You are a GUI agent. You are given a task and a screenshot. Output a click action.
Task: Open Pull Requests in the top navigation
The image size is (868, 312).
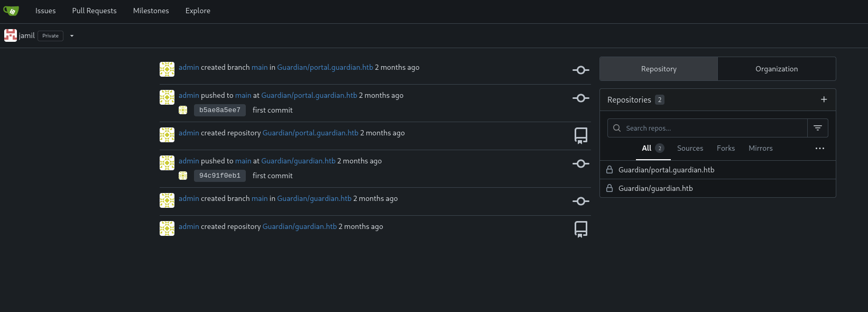point(94,11)
